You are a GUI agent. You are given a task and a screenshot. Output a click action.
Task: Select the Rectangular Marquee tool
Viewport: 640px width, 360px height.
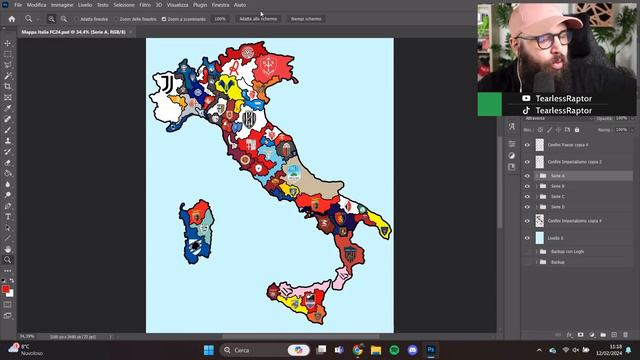(x=7, y=54)
